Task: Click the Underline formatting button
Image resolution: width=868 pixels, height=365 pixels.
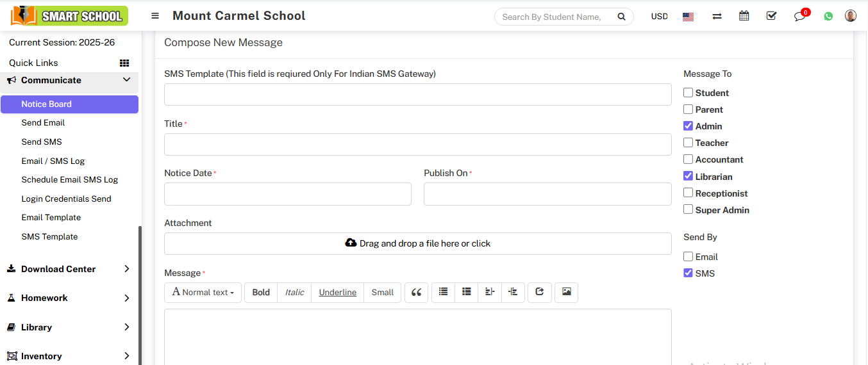Action: pyautogui.click(x=337, y=293)
